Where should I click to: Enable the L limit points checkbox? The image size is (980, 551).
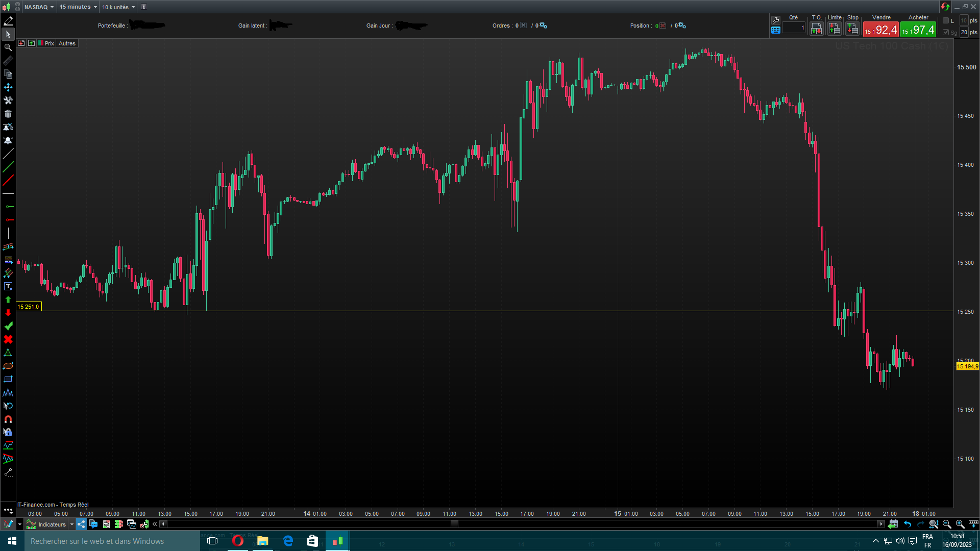click(946, 20)
